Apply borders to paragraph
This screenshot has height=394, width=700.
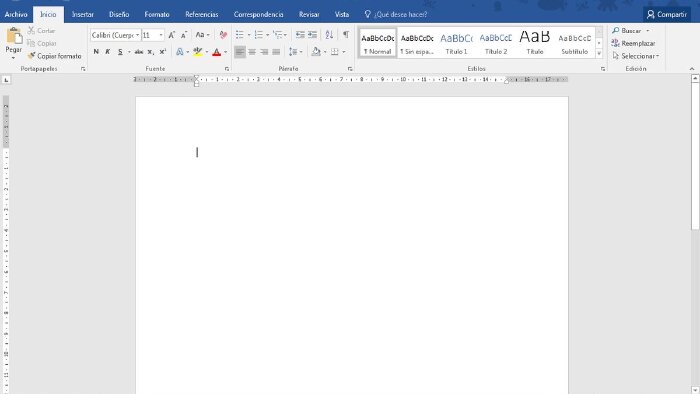coord(334,52)
